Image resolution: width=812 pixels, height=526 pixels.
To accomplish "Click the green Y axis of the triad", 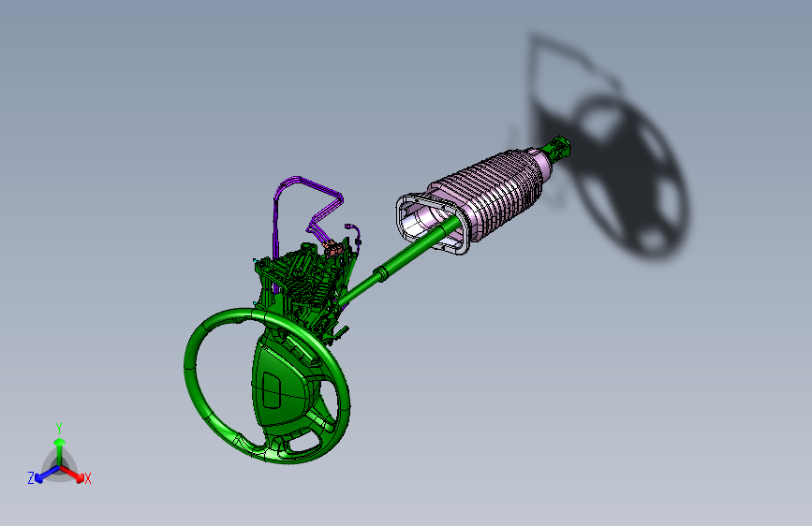I will point(60,451).
